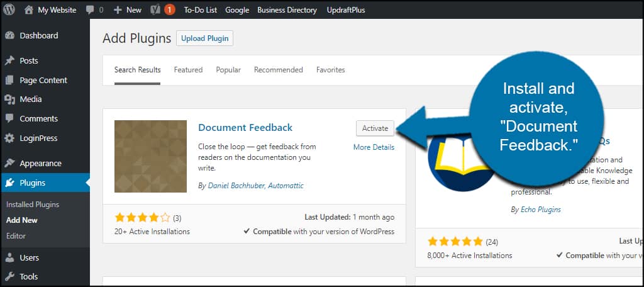The height and width of the screenshot is (287, 644).
Task: Click the '8,000+ Active Installations' text
Action: pos(470,256)
